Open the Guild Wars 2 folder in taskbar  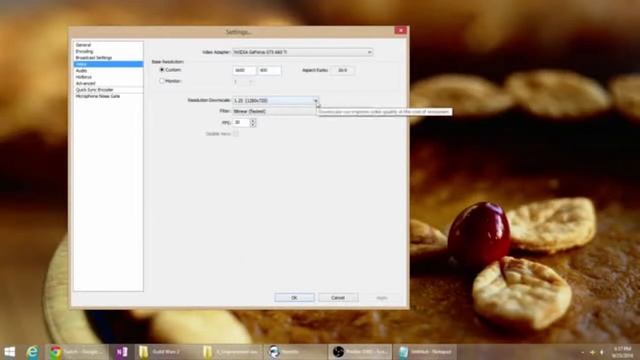tap(167, 352)
